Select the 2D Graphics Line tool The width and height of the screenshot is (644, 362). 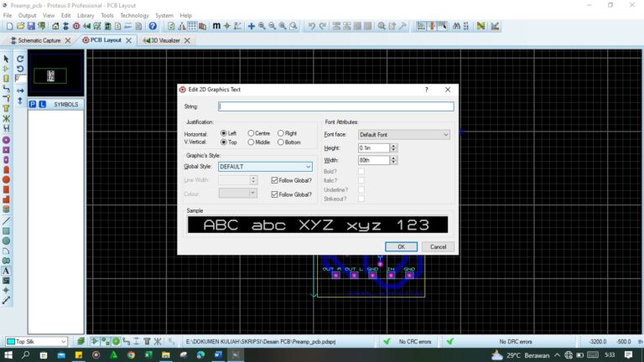6,220
